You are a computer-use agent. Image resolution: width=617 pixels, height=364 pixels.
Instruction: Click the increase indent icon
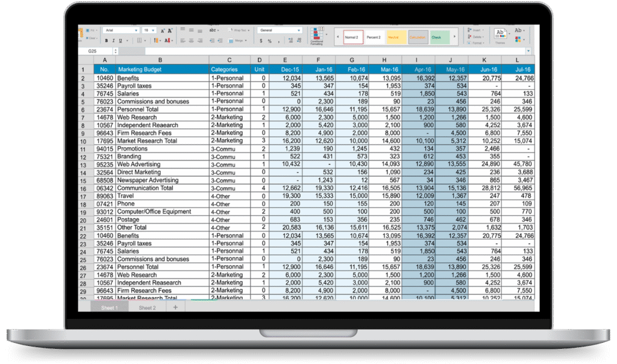coord(219,41)
